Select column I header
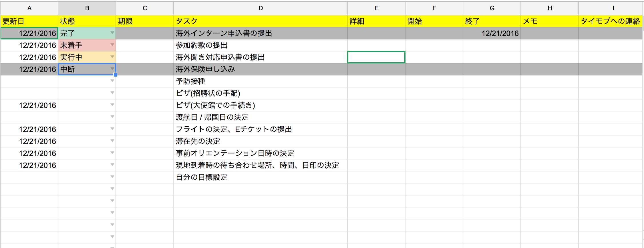The width and height of the screenshot is (644, 248). point(611,8)
